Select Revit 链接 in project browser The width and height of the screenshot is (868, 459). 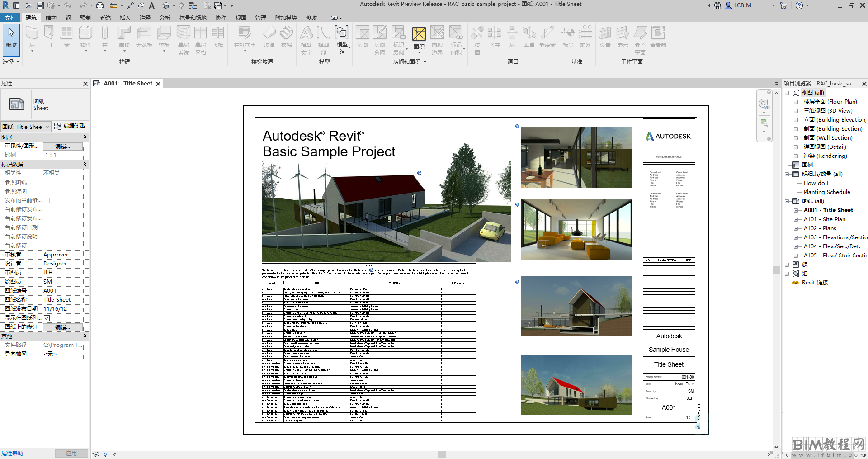(x=815, y=283)
